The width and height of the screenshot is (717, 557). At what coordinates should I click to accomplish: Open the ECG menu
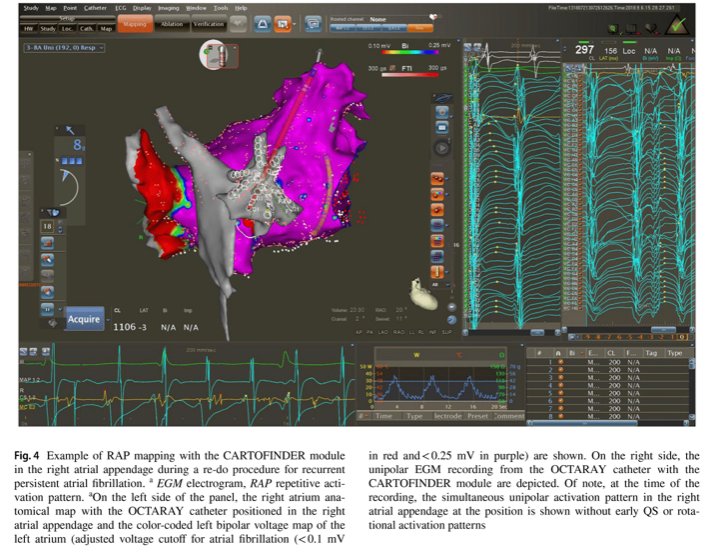click(120, 8)
